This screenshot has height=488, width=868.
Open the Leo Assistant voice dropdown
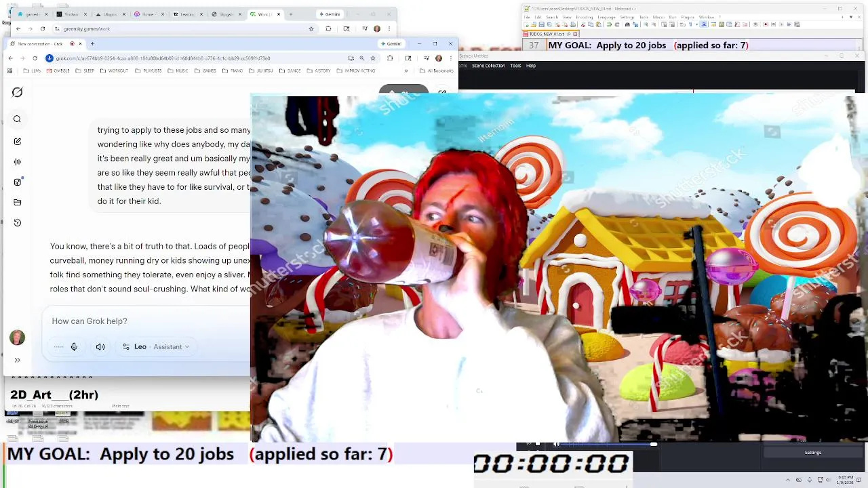pyautogui.click(x=156, y=347)
